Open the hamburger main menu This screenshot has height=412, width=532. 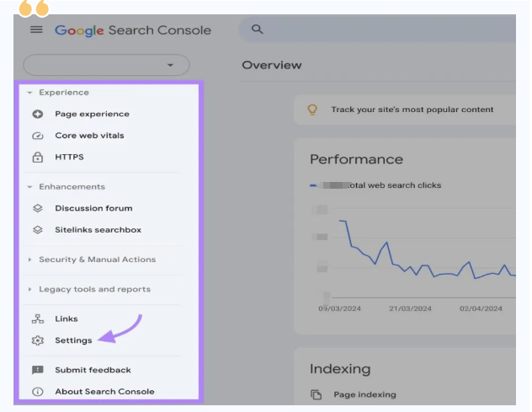[x=36, y=29]
